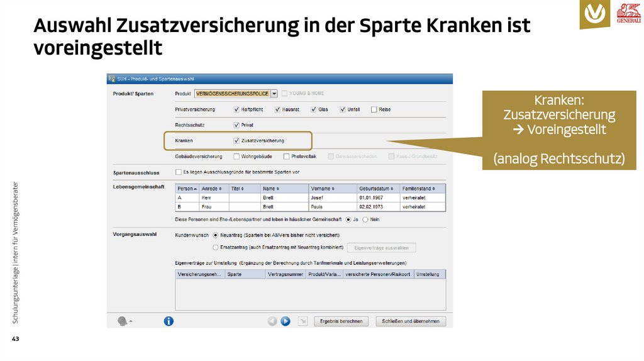Click the birthdate 02.02.1973 cell

click(x=378, y=207)
